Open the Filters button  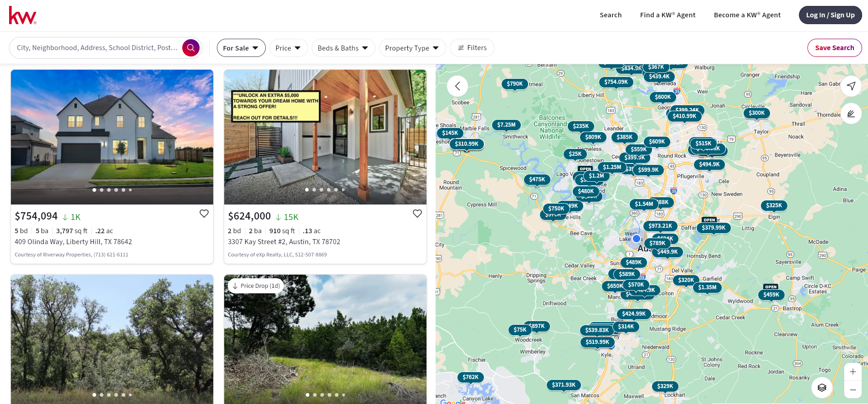(x=472, y=48)
